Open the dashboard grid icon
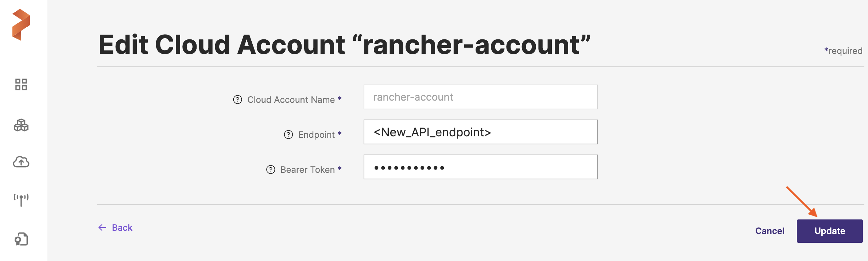Image resolution: width=868 pixels, height=261 pixels. pos(21,85)
